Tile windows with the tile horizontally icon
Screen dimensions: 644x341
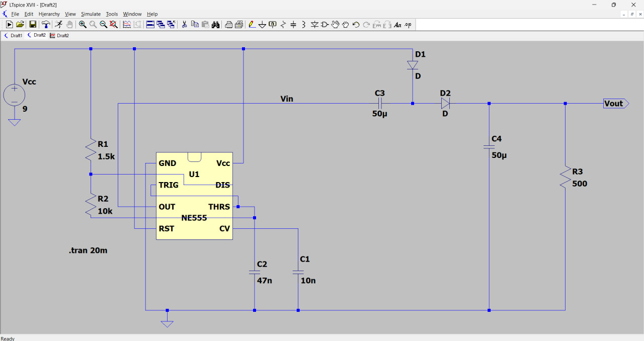(x=150, y=24)
